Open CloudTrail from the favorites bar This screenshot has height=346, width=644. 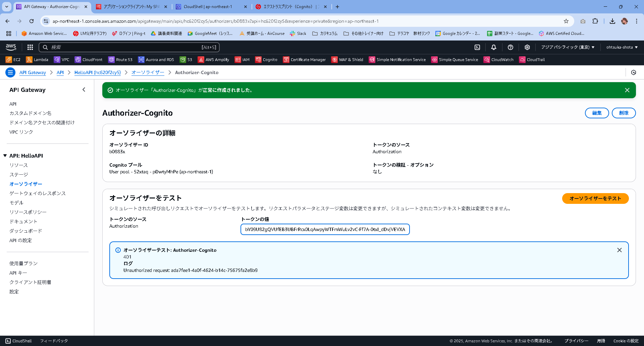pyautogui.click(x=532, y=60)
